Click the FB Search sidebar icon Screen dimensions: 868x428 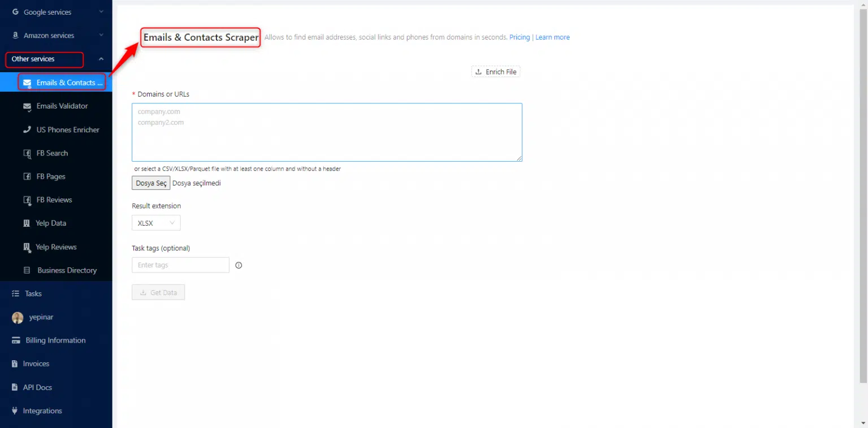coord(27,153)
